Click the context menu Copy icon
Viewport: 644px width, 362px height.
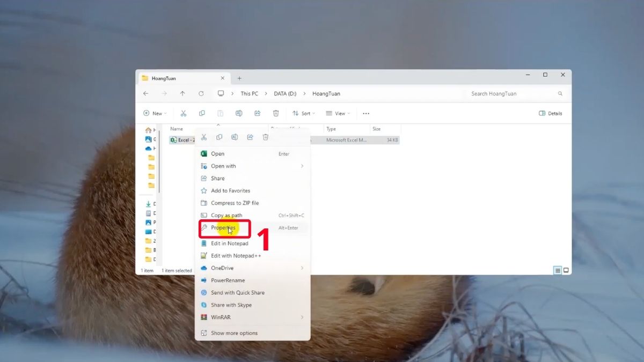pos(219,137)
